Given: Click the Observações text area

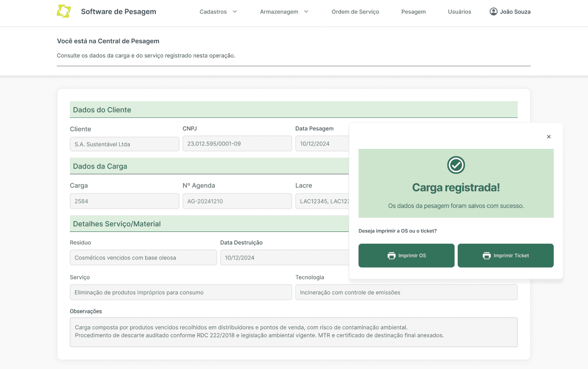Looking at the screenshot, I should tap(294, 332).
